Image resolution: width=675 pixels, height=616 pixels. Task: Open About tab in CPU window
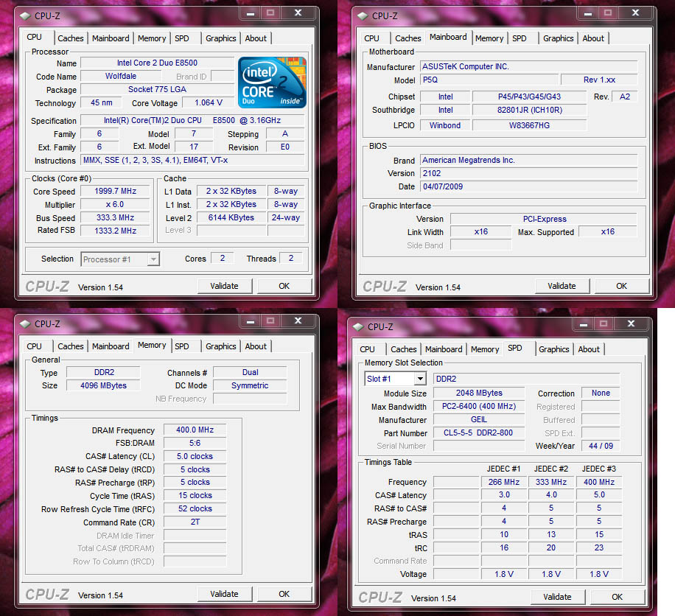[x=256, y=38]
